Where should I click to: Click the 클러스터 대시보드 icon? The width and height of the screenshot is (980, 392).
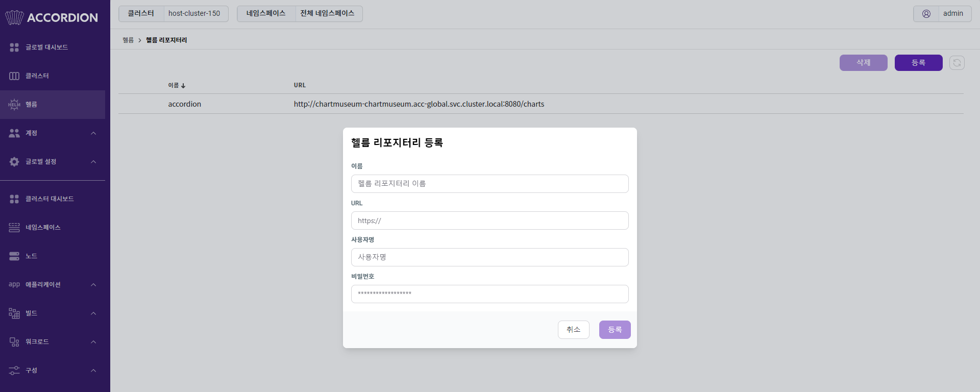pyautogui.click(x=14, y=199)
